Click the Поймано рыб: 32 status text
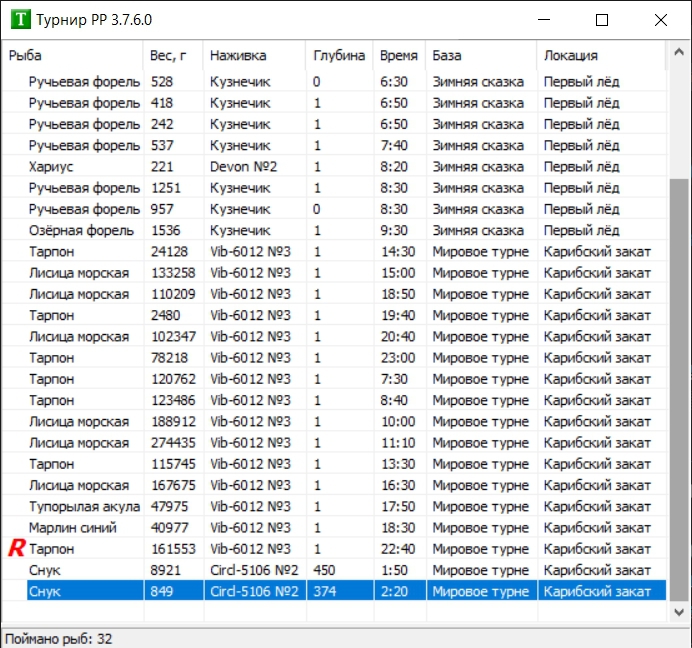Image resolution: width=692 pixels, height=648 pixels. pos(59,639)
